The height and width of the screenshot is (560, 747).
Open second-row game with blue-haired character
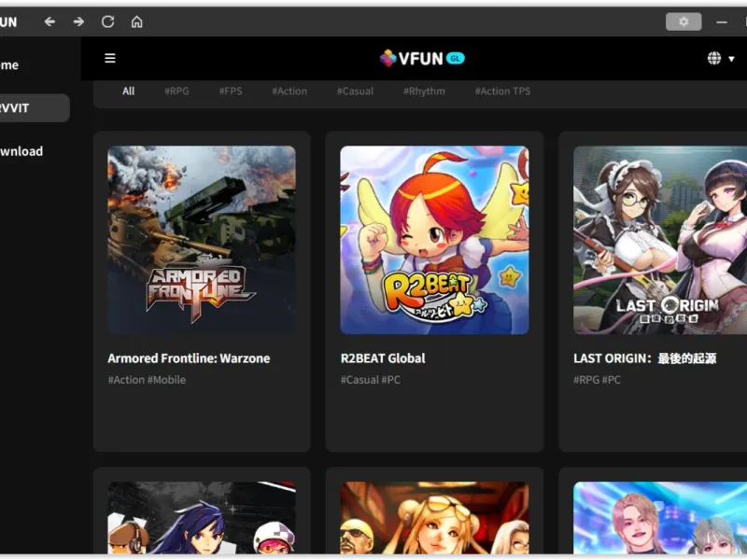pyautogui.click(x=202, y=518)
